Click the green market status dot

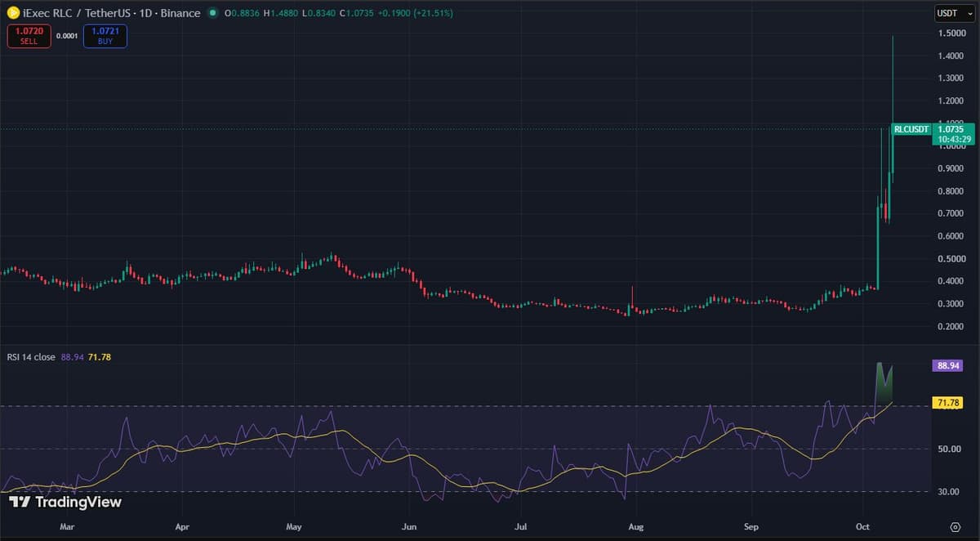(213, 13)
